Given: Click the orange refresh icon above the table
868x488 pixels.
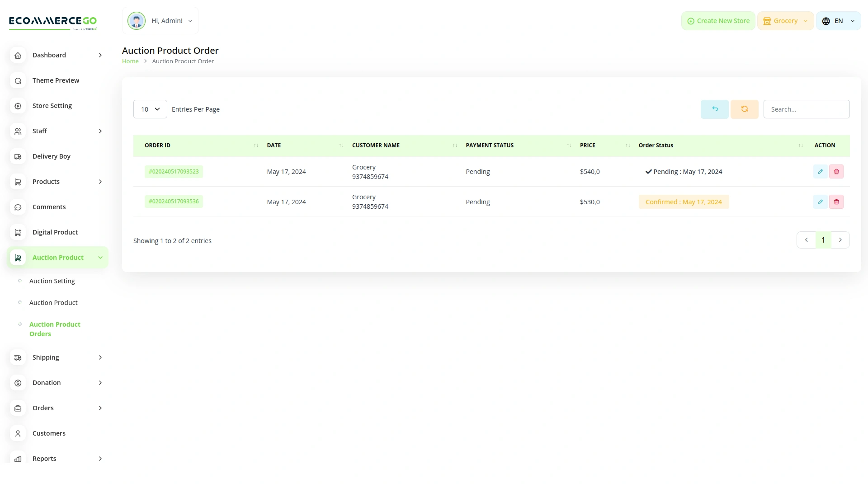Looking at the screenshot, I should pos(744,109).
